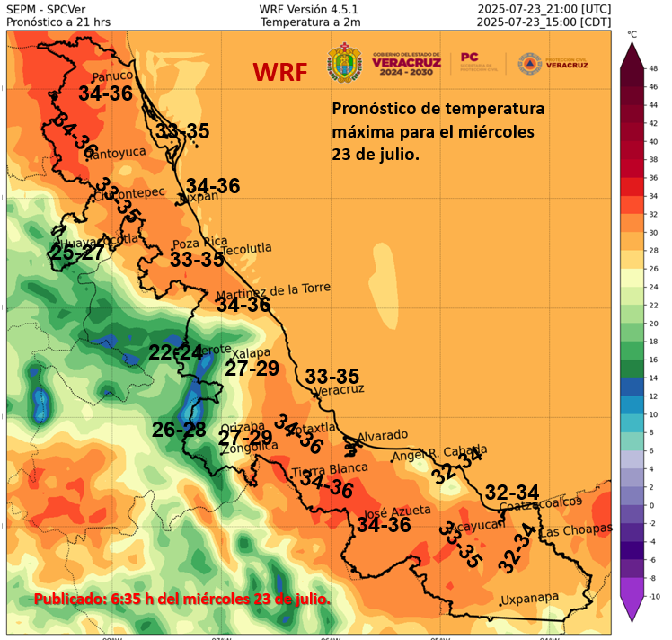Click the 25-27 temperature value near Huayacocotla
This screenshot has height=640, width=672.
click(x=77, y=253)
